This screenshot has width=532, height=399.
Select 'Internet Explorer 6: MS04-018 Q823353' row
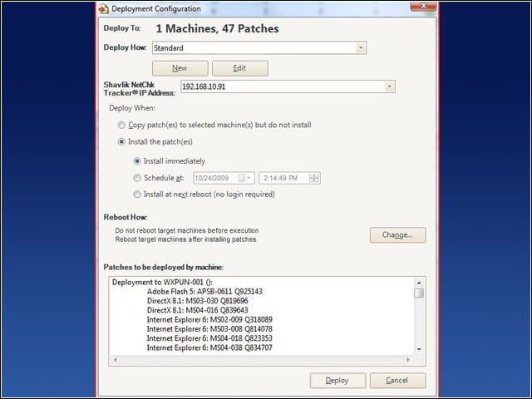click(209, 338)
